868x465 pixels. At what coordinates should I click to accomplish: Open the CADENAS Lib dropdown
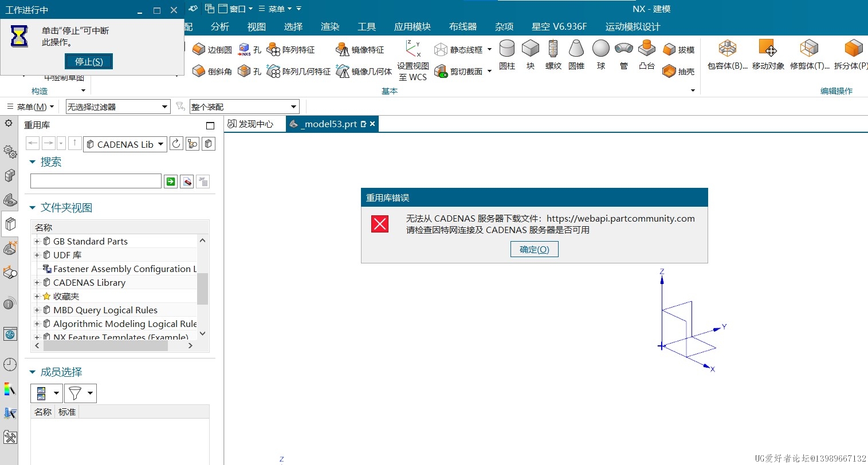click(x=125, y=144)
